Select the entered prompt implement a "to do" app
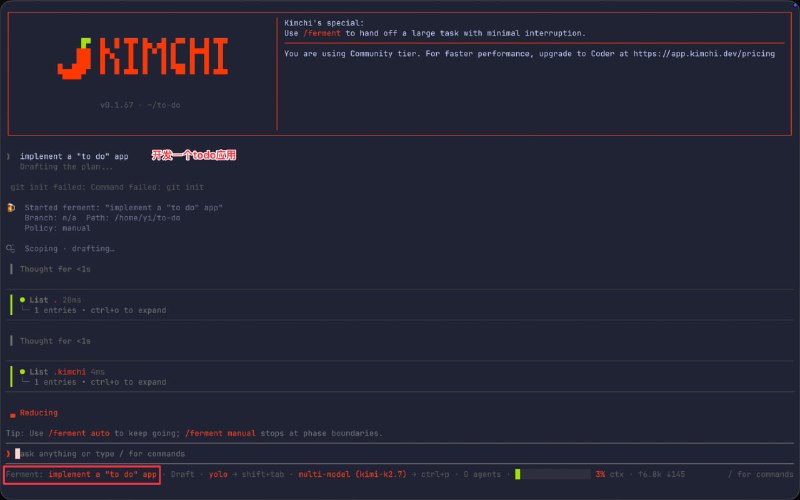800x500 pixels. pyautogui.click(x=74, y=157)
